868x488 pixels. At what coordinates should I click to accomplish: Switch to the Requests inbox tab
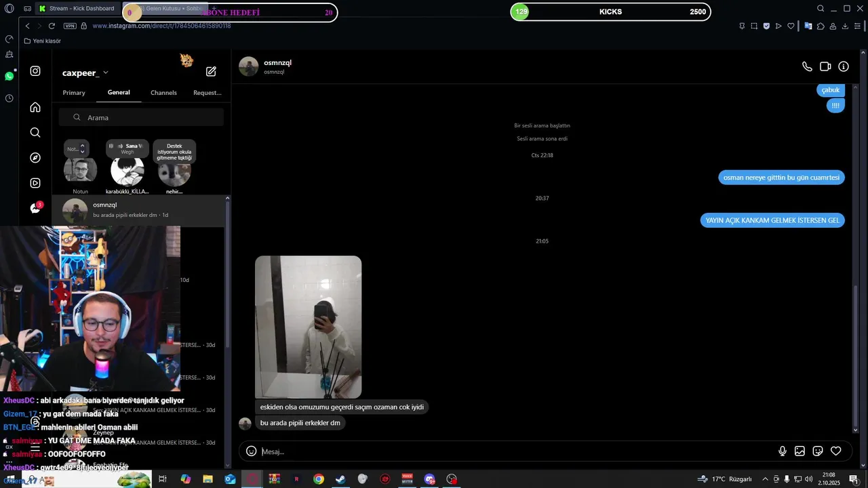208,93
